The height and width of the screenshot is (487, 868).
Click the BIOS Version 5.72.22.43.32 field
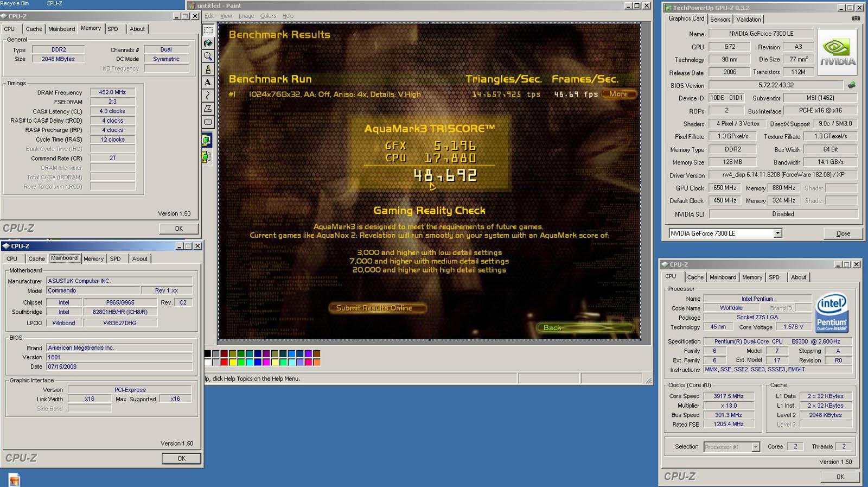[776, 85]
